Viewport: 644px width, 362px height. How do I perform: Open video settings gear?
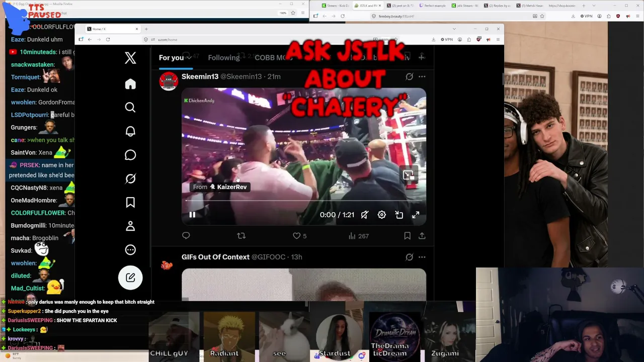point(382,215)
